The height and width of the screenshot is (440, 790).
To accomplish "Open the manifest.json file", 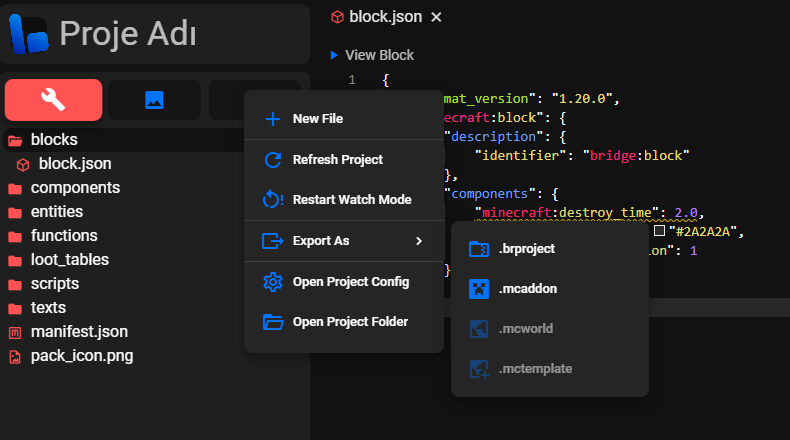I will (x=79, y=331).
